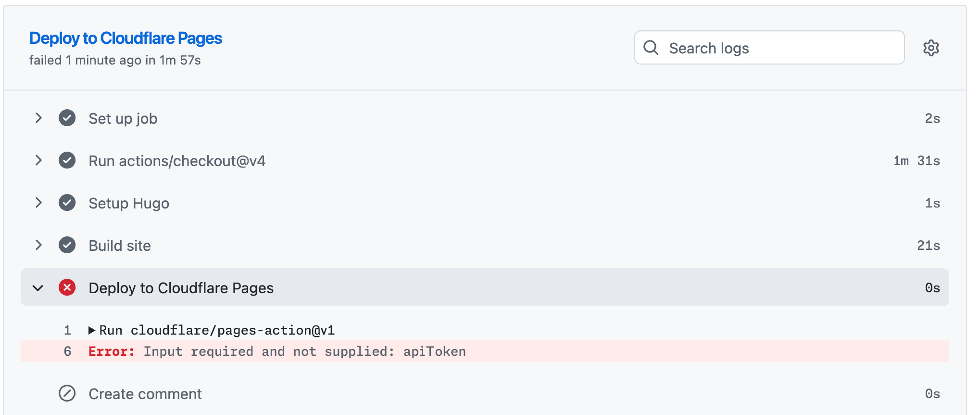This screenshot has height=415, width=980.
Task: Click the Deploy to Cloudflare Pages step label
Action: click(x=181, y=288)
